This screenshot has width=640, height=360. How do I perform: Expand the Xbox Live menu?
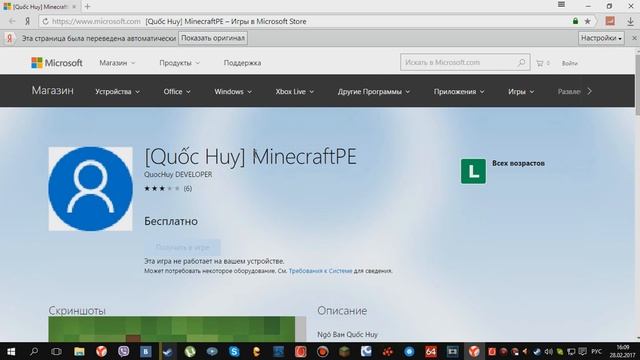[294, 91]
